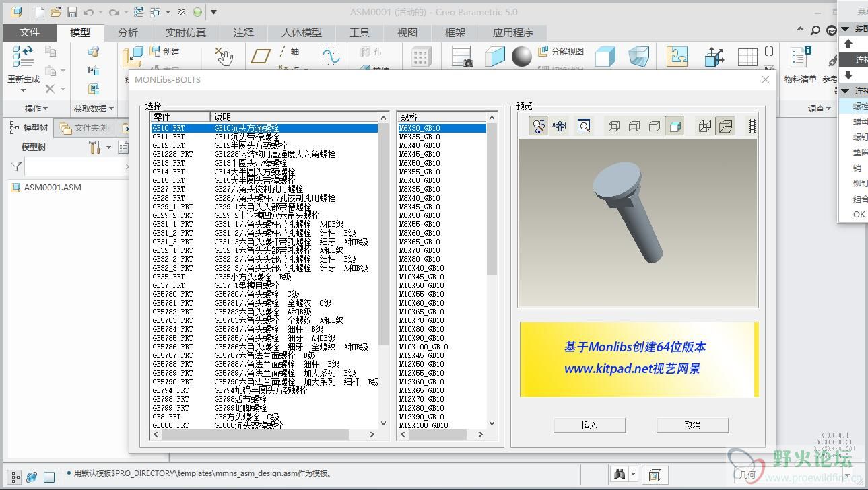Screen dimensions: 868x490
Task: Click the 创建 create component icon
Action: [164, 51]
